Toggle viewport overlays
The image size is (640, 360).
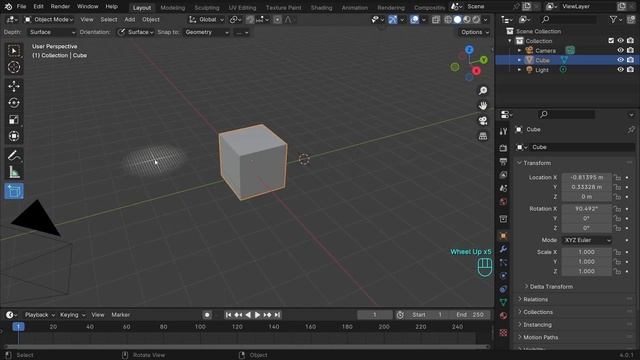pyautogui.click(x=414, y=19)
